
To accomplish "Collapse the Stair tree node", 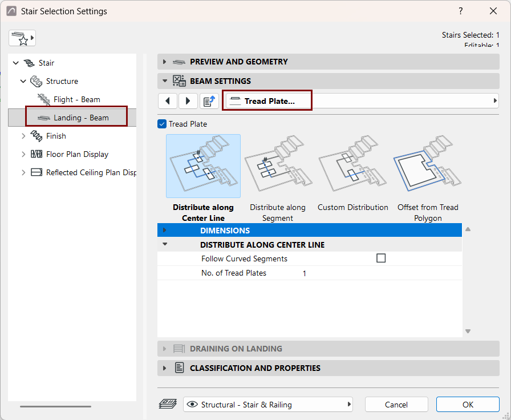I will [15, 63].
